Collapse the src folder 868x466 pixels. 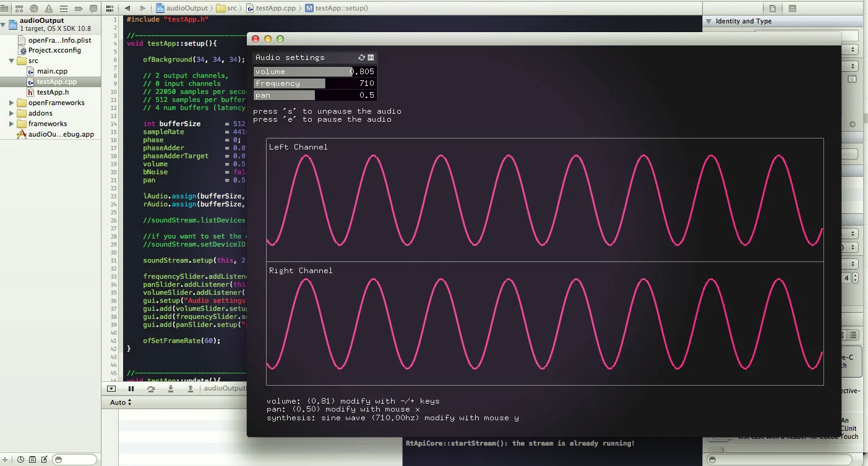11,61
